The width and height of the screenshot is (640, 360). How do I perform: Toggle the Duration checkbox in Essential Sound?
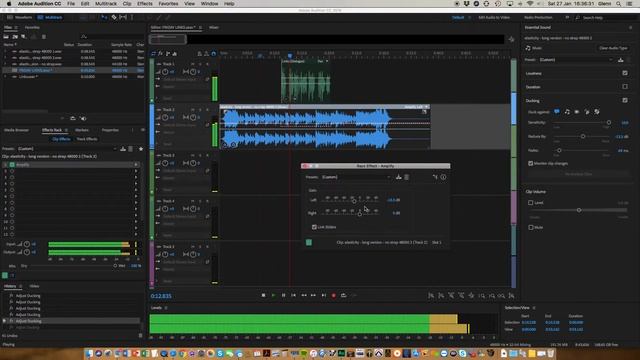pos(625,87)
